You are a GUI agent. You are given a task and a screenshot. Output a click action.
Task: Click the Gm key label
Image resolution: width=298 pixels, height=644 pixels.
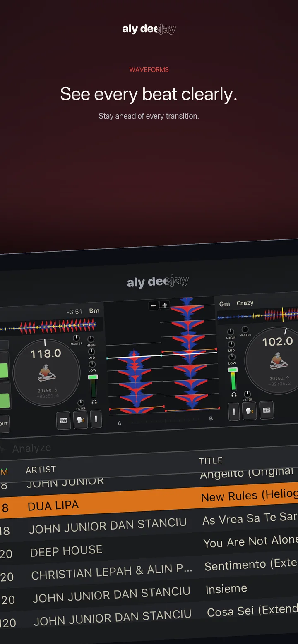(x=224, y=304)
